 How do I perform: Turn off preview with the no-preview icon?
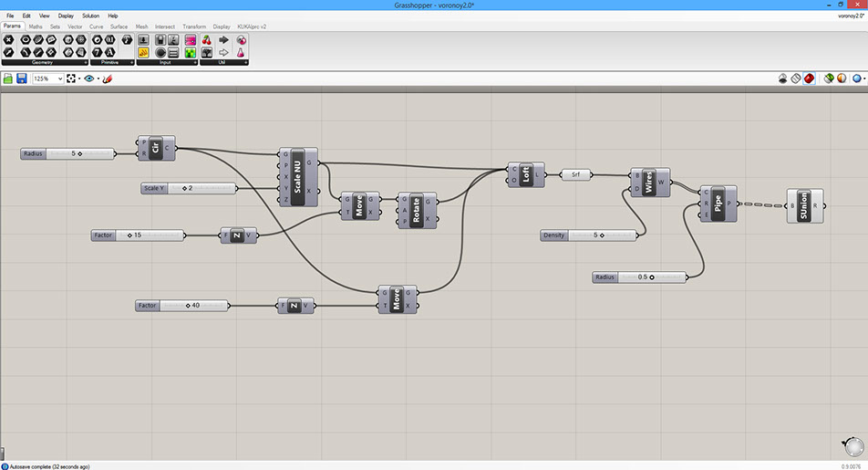[x=782, y=78]
